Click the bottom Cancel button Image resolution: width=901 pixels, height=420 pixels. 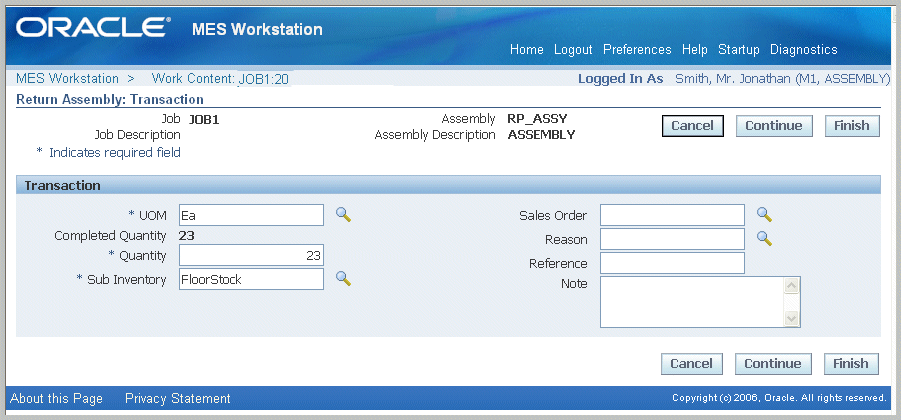tap(691, 364)
